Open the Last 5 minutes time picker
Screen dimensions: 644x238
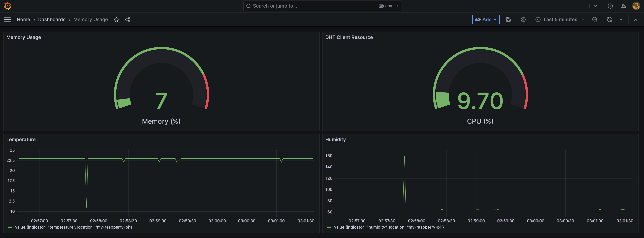coord(560,19)
